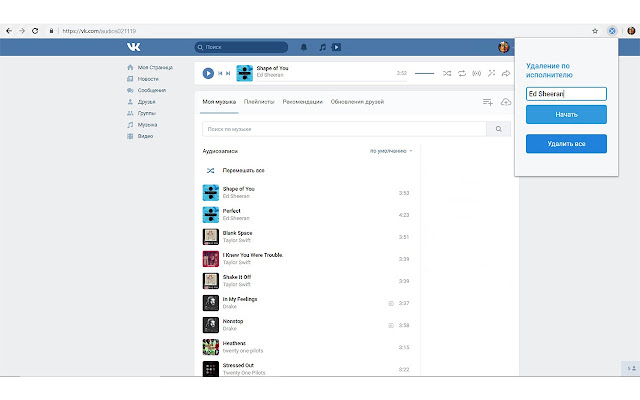
Task: Switch to Рекомендации tab
Action: coord(302,102)
